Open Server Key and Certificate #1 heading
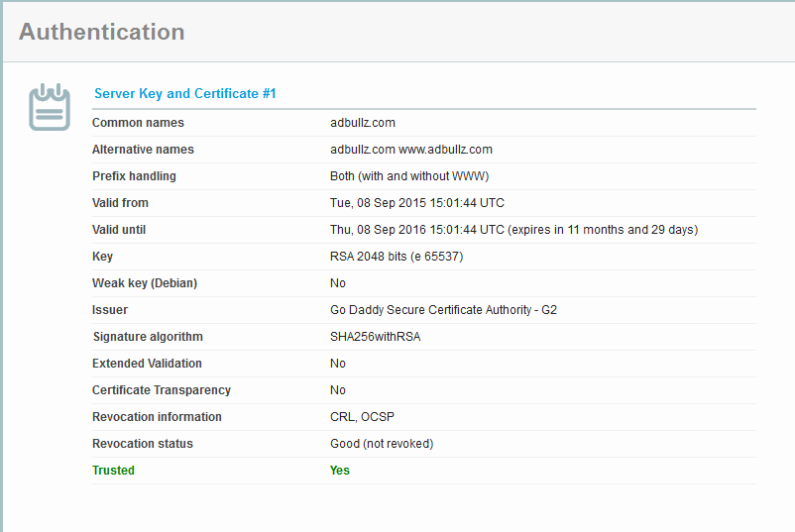 184,93
